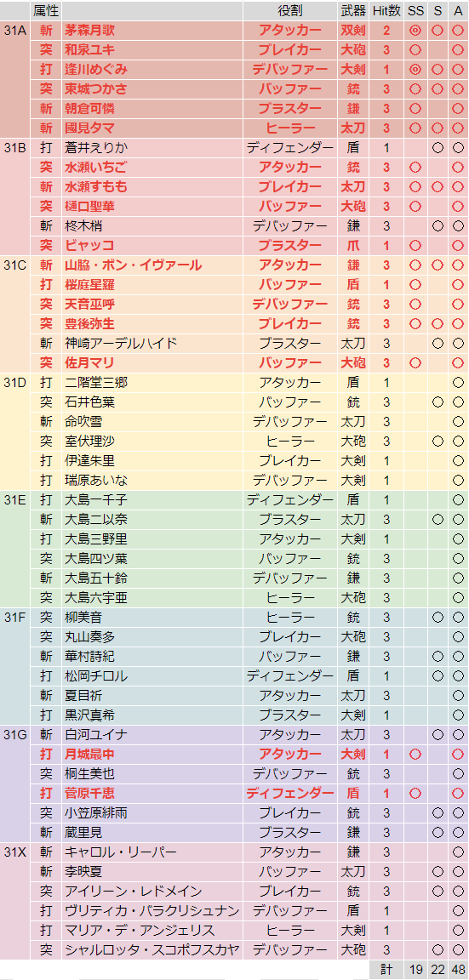Select the 31A squad label
The image size is (469, 980).
15,30
